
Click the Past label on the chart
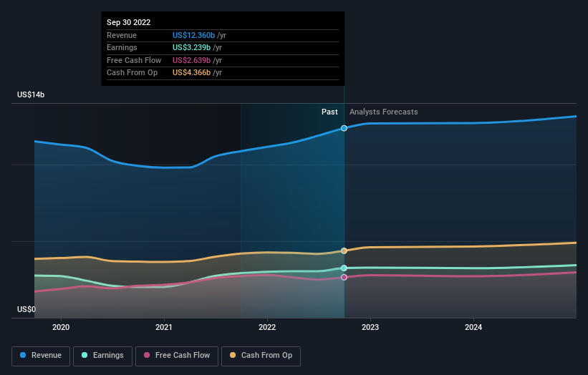[329, 112]
